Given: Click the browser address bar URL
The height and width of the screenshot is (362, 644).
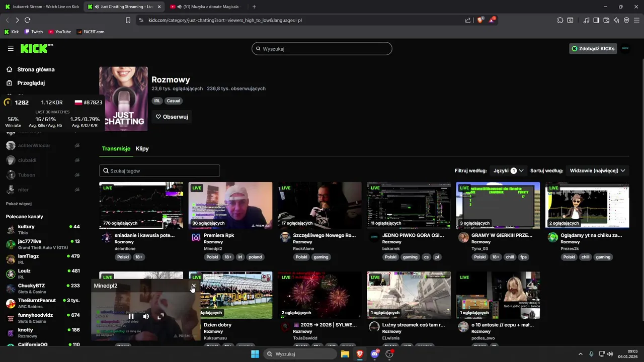Looking at the screenshot, I should coord(225,20).
